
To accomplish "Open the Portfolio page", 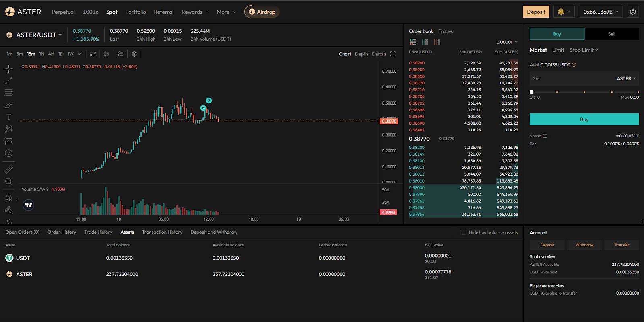I will click(x=136, y=12).
